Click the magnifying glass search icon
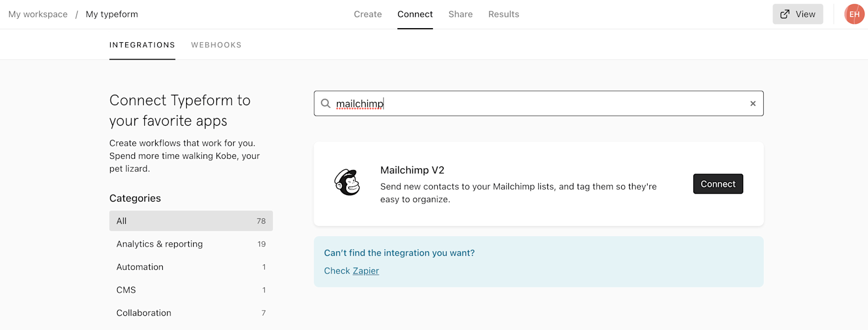The width and height of the screenshot is (868, 330). coord(325,103)
